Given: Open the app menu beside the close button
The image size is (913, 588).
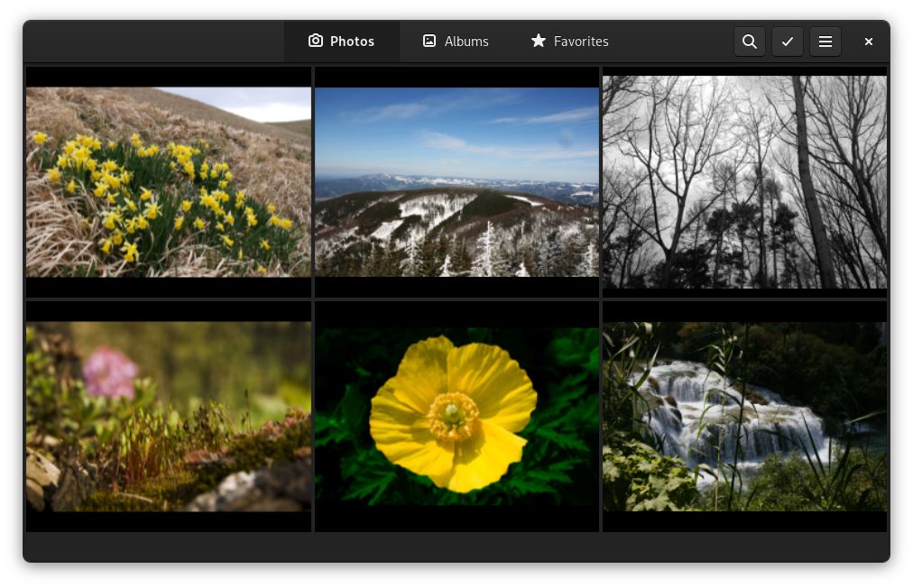Looking at the screenshot, I should click(x=825, y=41).
